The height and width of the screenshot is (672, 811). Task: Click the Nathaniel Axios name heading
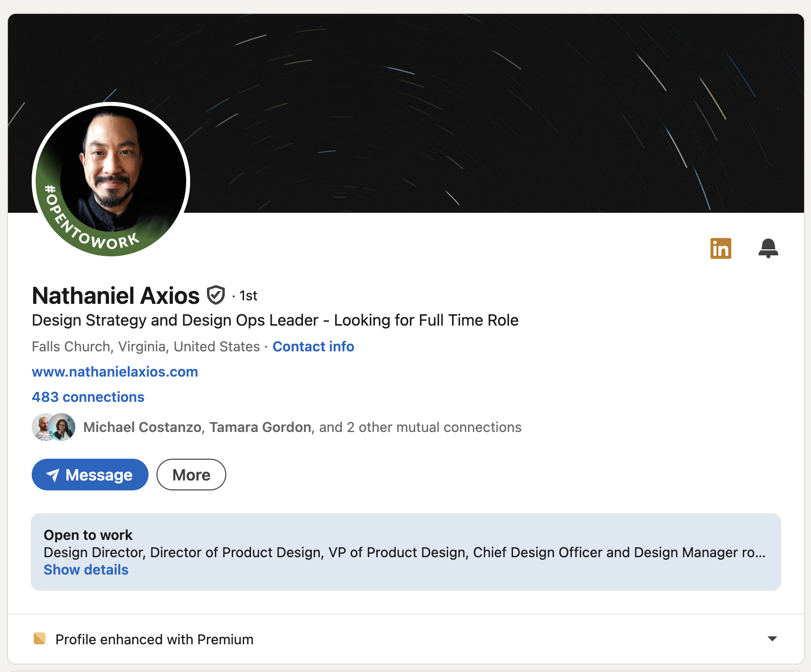pyautogui.click(x=114, y=295)
